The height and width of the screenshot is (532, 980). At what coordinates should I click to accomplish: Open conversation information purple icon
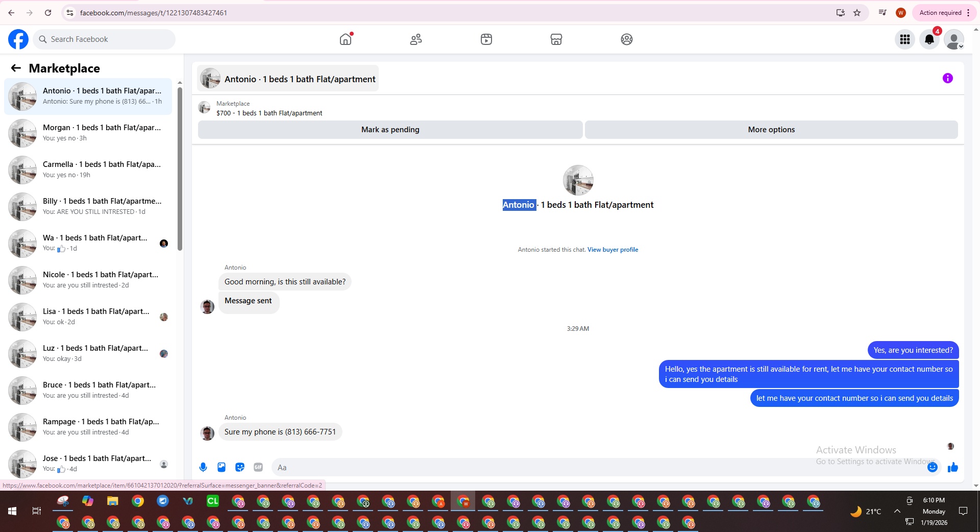pyautogui.click(x=948, y=78)
